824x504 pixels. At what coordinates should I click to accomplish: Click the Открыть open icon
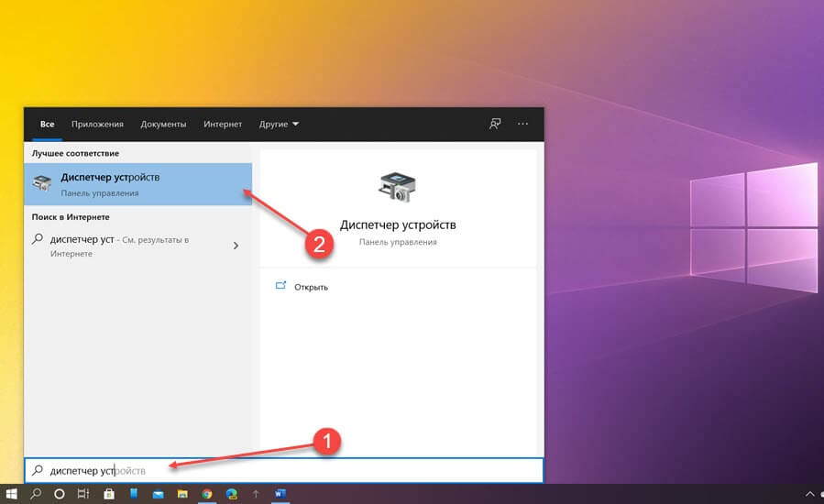pos(280,286)
